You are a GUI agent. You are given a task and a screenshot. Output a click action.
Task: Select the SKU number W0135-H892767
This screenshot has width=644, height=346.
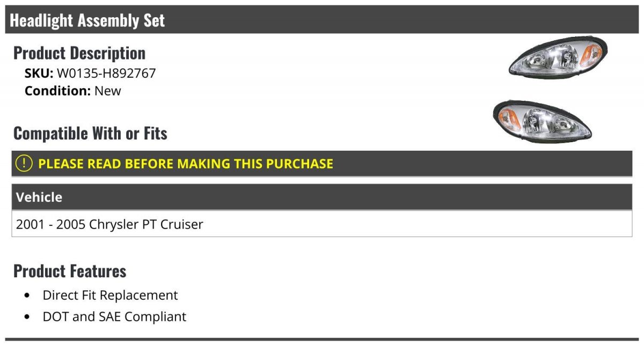[106, 73]
